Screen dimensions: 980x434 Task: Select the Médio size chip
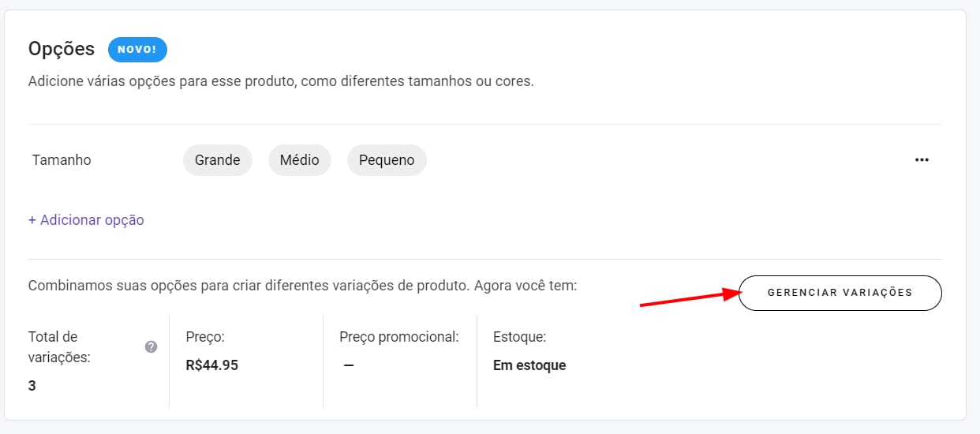coord(299,160)
